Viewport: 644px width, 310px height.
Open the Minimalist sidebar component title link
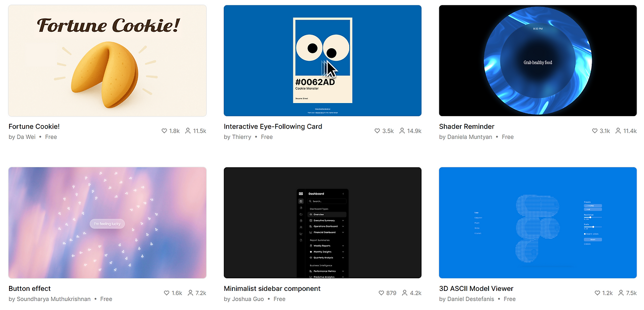click(x=272, y=288)
